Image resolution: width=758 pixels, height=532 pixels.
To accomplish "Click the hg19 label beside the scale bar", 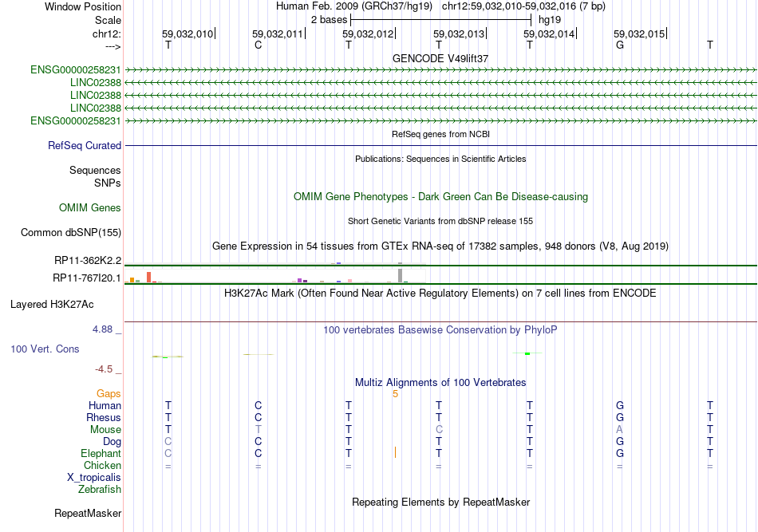I will (550, 20).
